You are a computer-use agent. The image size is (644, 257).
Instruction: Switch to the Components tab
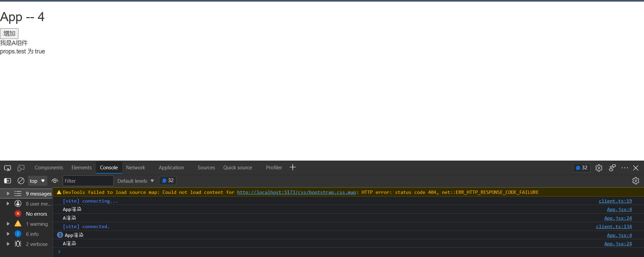49,168
